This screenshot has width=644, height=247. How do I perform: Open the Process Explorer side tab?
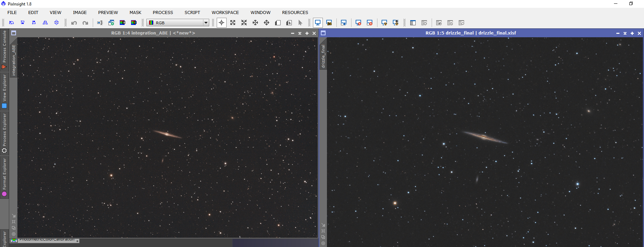pos(4,134)
